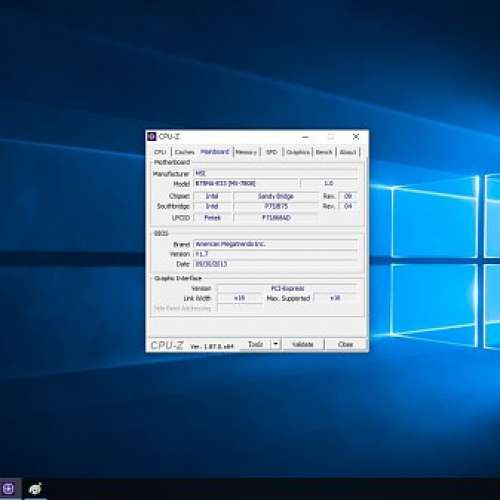Switch to the Memory tab
The width and height of the screenshot is (500, 500).
(x=246, y=152)
